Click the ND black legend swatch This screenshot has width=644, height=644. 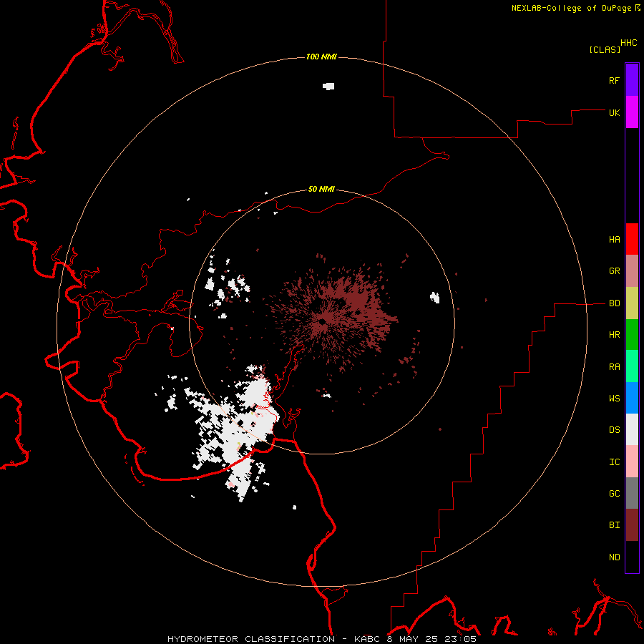(632, 557)
